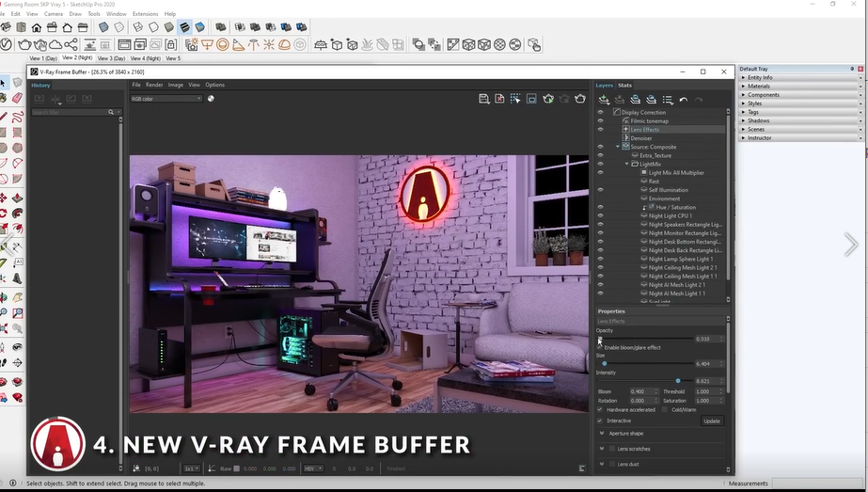Click the Size slider handle
The width and height of the screenshot is (868, 492).
tap(604, 363)
